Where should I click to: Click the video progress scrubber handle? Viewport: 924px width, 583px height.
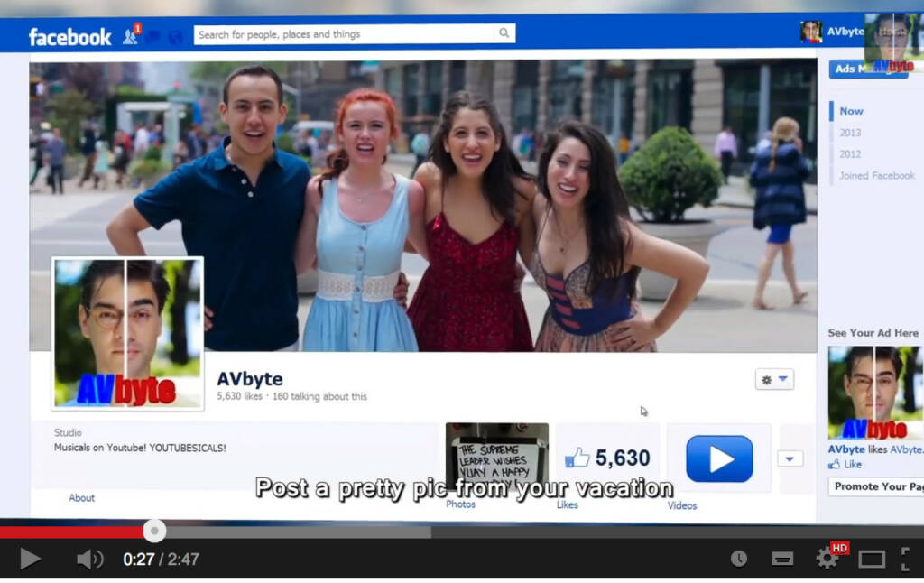click(154, 532)
